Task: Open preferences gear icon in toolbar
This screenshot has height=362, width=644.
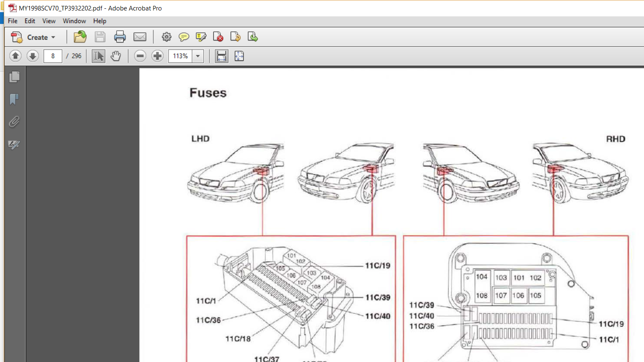Action: tap(166, 37)
